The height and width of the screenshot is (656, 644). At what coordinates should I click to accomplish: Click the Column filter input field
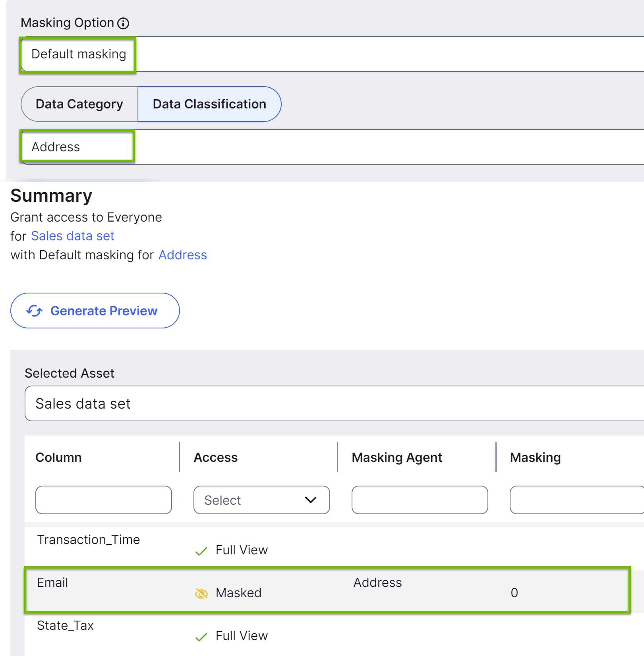[x=103, y=500]
